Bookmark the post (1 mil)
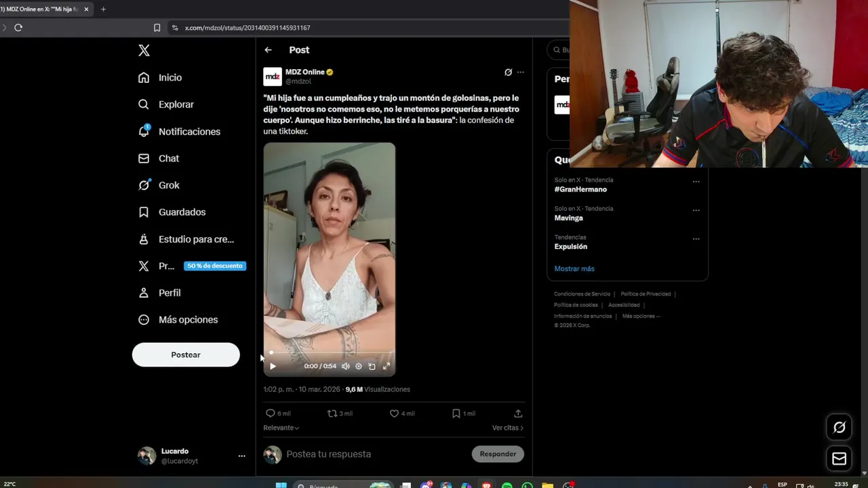The image size is (868, 488). click(x=456, y=413)
